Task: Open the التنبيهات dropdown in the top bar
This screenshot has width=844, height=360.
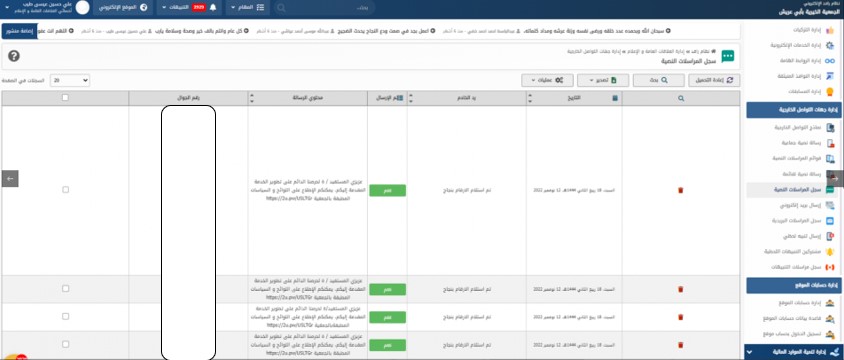Action: (189, 8)
